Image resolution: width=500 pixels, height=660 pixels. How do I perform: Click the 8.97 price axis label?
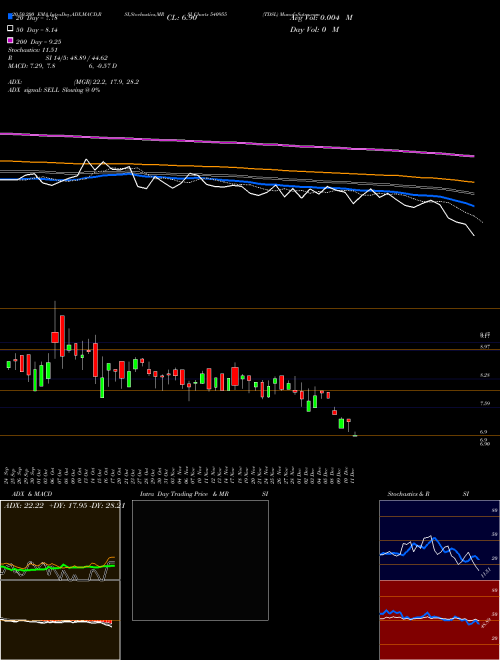(484, 346)
